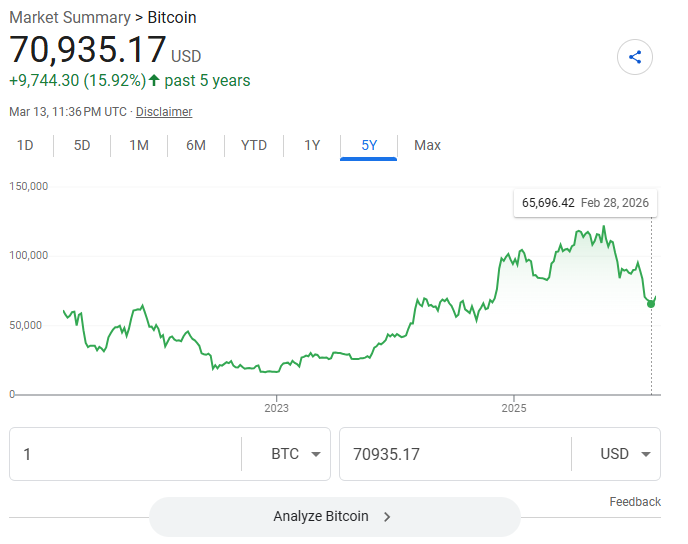Viewport: 688px width, 544px height.
Task: Click the share icon button
Action: (635, 57)
